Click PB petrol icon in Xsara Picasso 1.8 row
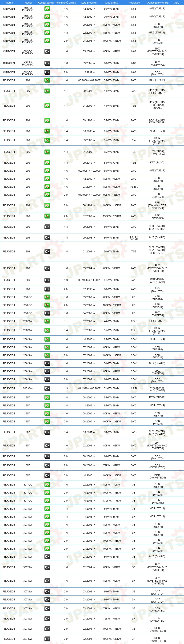The height and width of the screenshot is (644, 184). (x=47, y=33)
